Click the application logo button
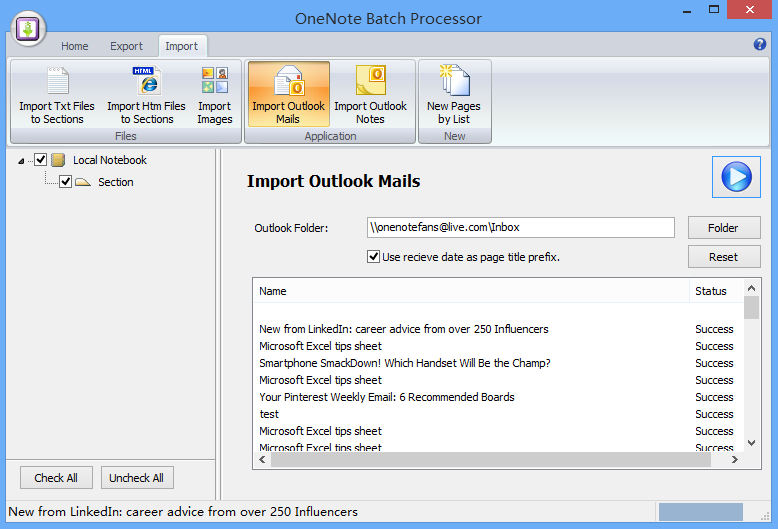This screenshot has height=529, width=778. 28,29
